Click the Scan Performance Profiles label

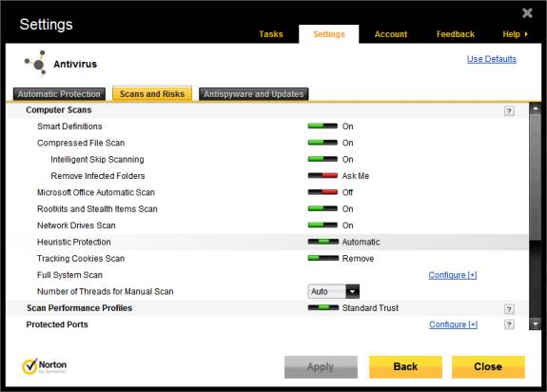(x=80, y=308)
